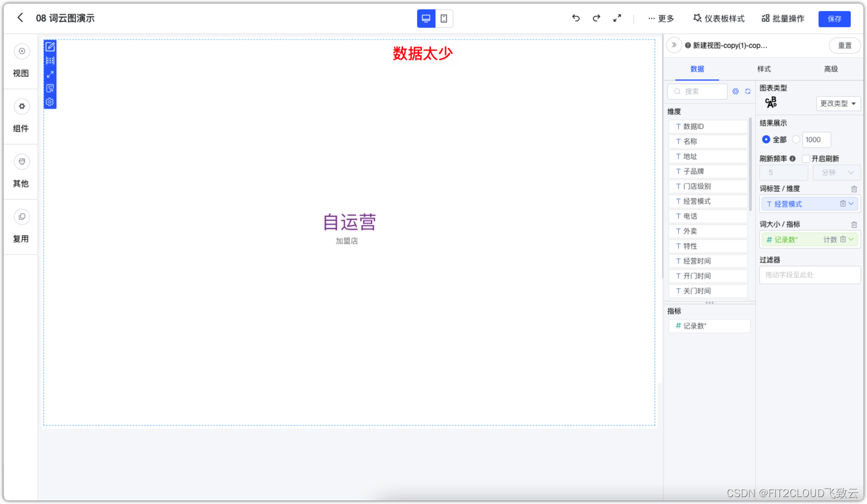Expand 经营模式 dimension options chevron
The height and width of the screenshot is (504, 867).
(851, 204)
